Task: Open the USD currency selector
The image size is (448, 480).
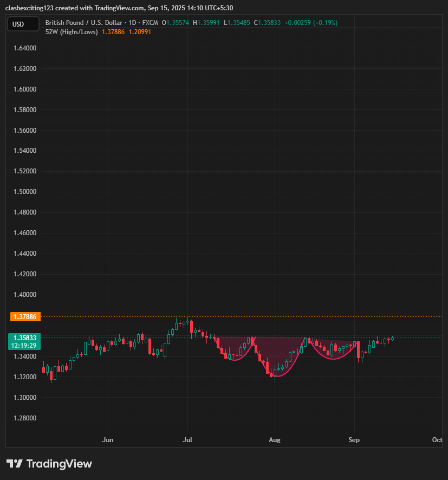Action: (23, 24)
